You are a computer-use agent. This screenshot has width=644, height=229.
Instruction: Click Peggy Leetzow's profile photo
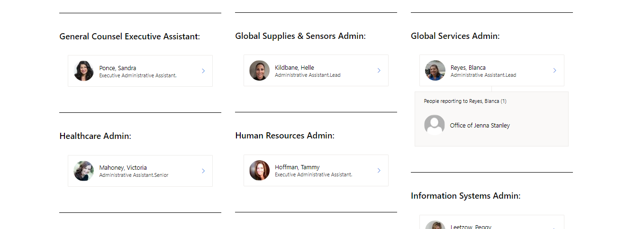tap(435, 225)
